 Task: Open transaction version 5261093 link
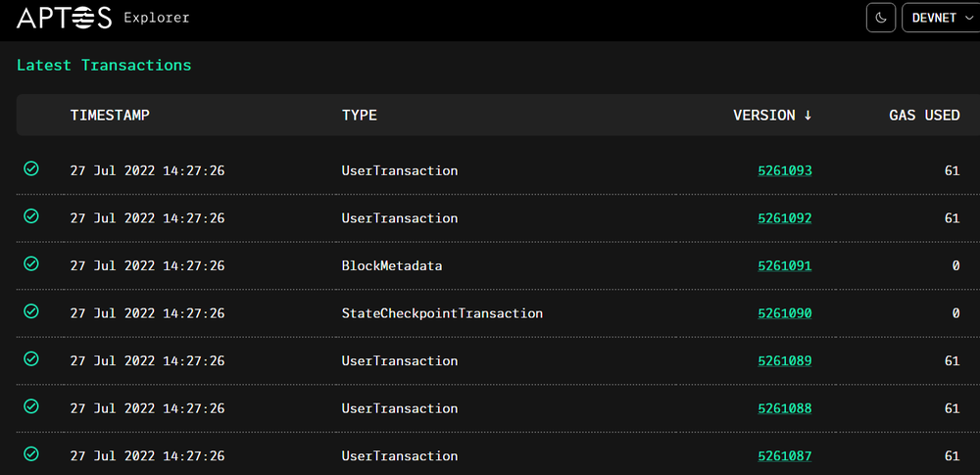pos(785,170)
